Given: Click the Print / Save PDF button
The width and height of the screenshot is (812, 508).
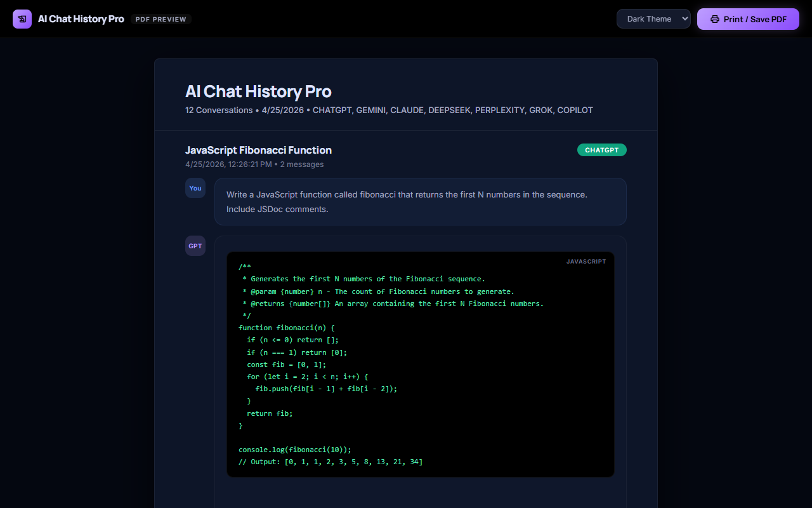Looking at the screenshot, I should 748,19.
